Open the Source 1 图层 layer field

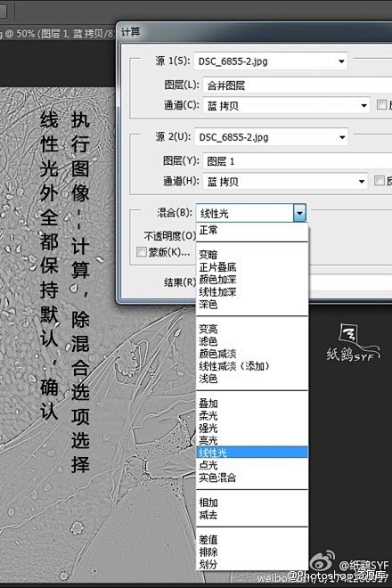tap(297, 86)
